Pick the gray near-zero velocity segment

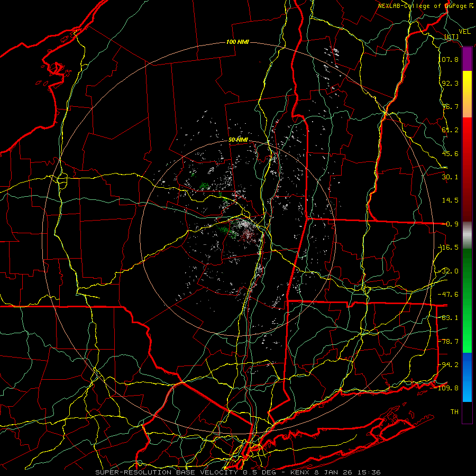tap(467, 235)
